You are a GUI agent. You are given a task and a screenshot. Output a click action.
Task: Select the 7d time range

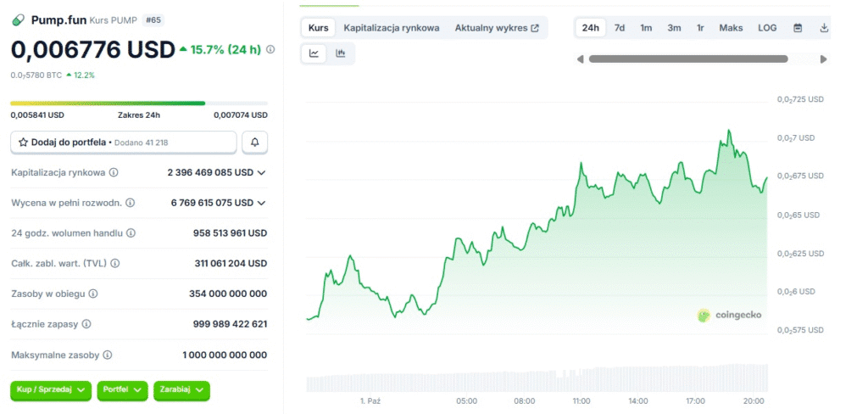(620, 28)
